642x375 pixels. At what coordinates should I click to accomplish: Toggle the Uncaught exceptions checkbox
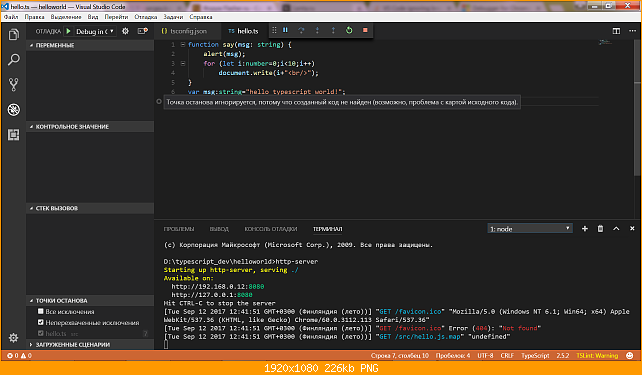(41, 322)
